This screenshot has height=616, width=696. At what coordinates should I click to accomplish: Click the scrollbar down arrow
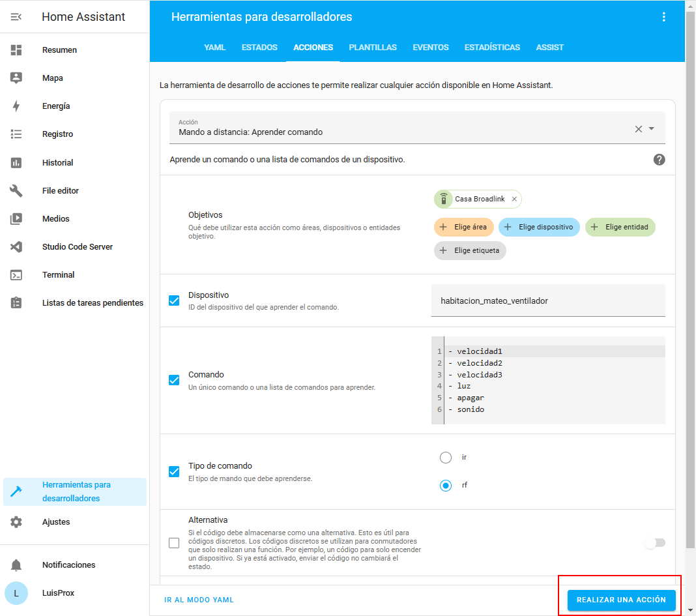(690, 611)
